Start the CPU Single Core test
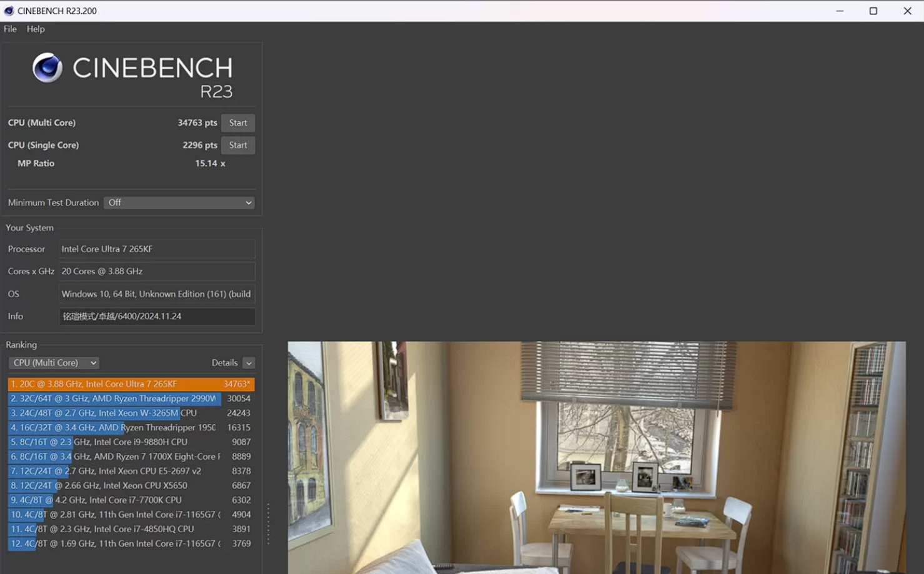 click(x=238, y=145)
